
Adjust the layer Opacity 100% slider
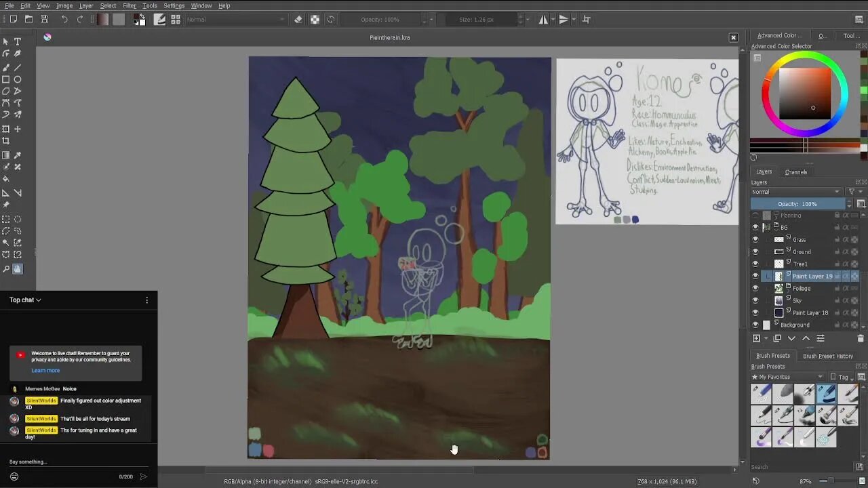pyautogui.click(x=797, y=204)
